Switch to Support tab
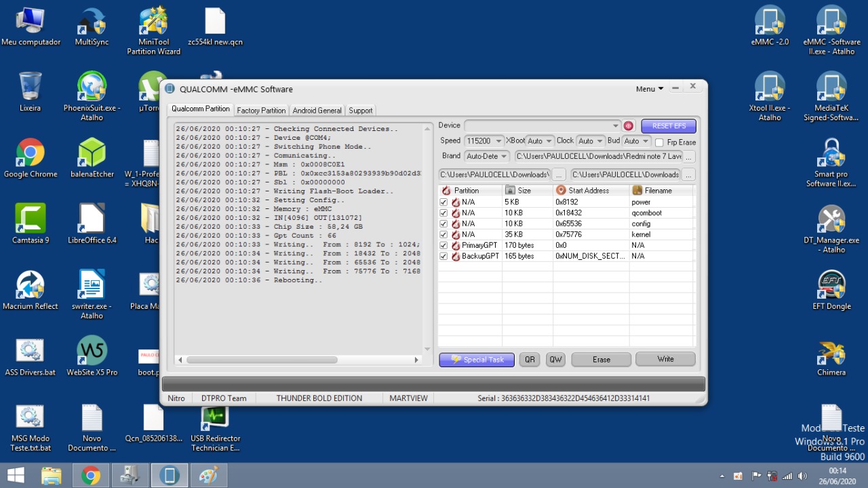The width and height of the screenshot is (868, 488). (x=360, y=111)
